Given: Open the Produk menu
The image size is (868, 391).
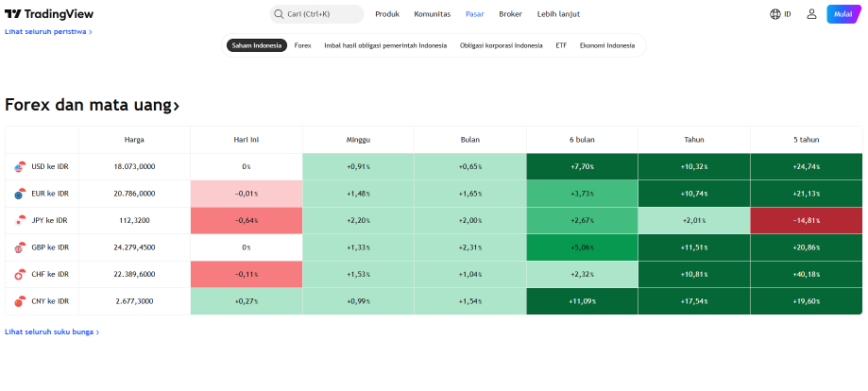Looking at the screenshot, I should (387, 14).
